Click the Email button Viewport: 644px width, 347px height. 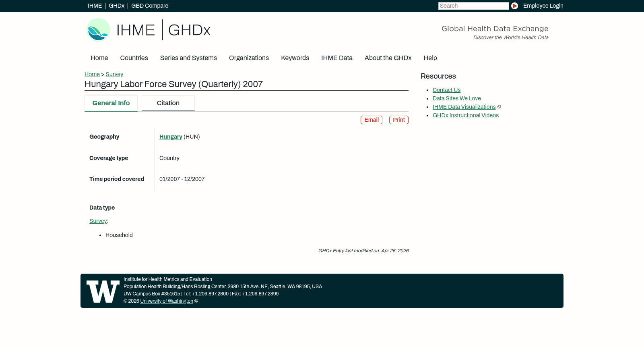pos(372,120)
